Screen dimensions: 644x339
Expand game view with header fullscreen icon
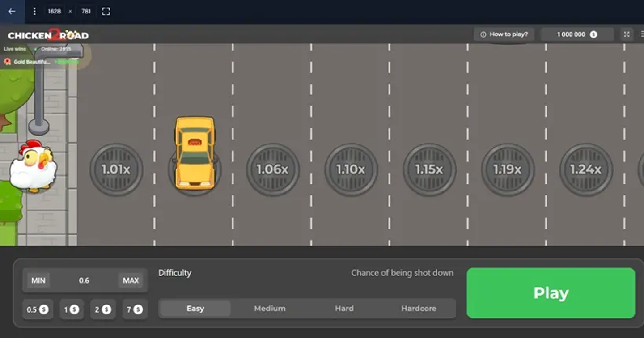(627, 34)
